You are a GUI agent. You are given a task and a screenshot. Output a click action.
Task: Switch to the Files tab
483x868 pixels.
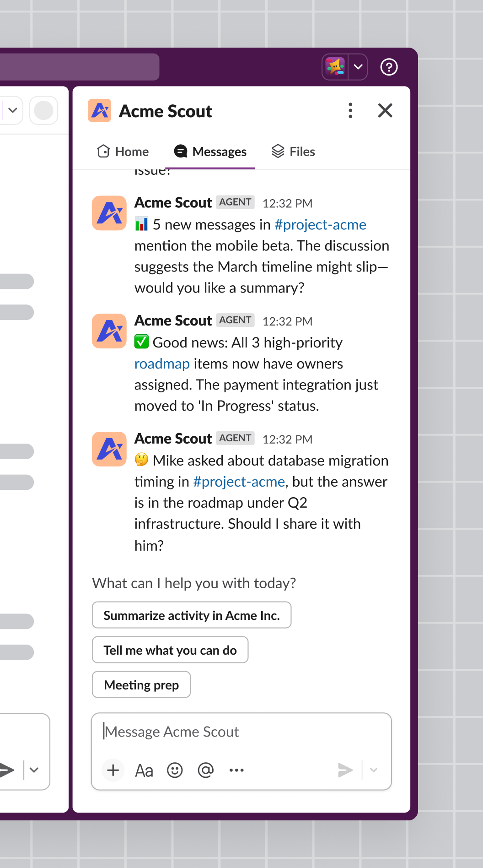click(293, 152)
